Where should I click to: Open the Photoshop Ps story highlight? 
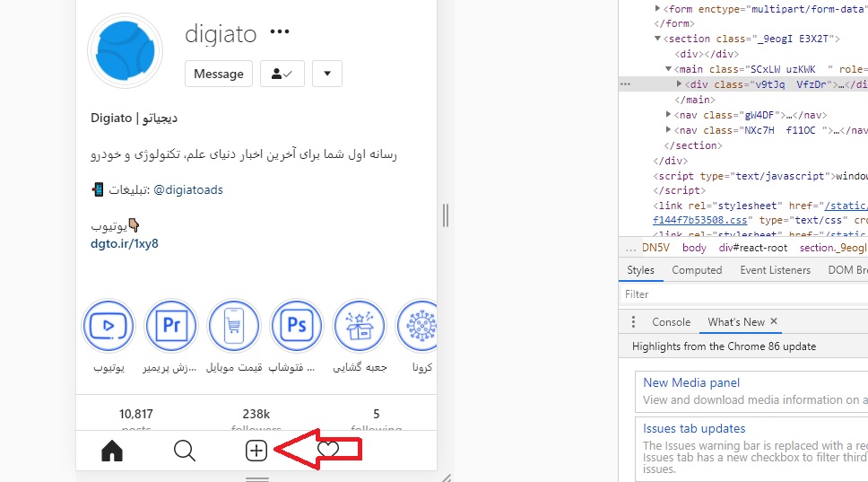(x=297, y=326)
